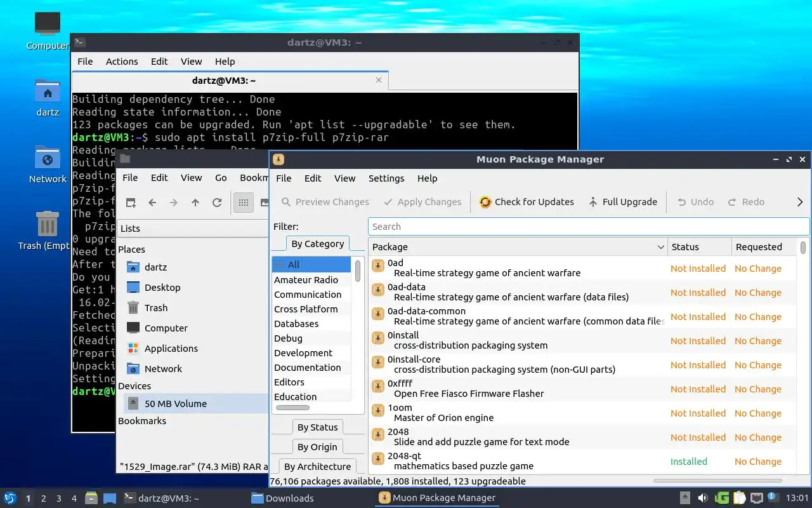812x508 pixels.
Task: Click the package icon beside 0ad-data-common
Action: [378, 314]
